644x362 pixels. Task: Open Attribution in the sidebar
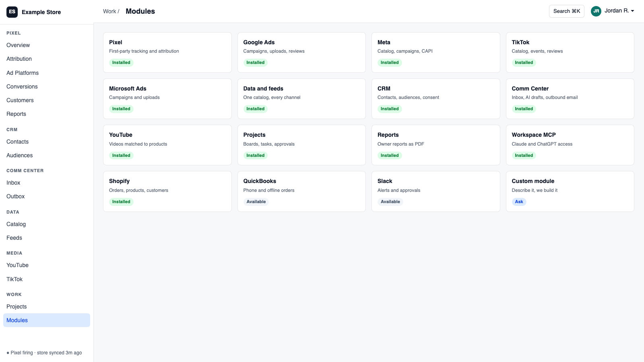[47, 59]
